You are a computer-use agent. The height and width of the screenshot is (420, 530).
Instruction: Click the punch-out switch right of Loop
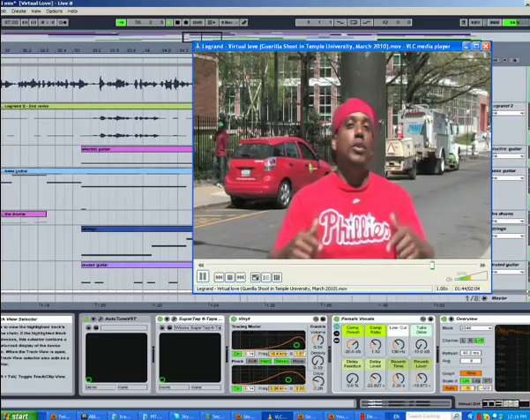367,22
